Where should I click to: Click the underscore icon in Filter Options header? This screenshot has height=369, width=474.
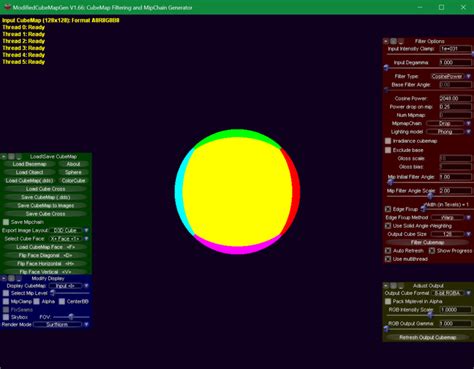tap(401, 41)
